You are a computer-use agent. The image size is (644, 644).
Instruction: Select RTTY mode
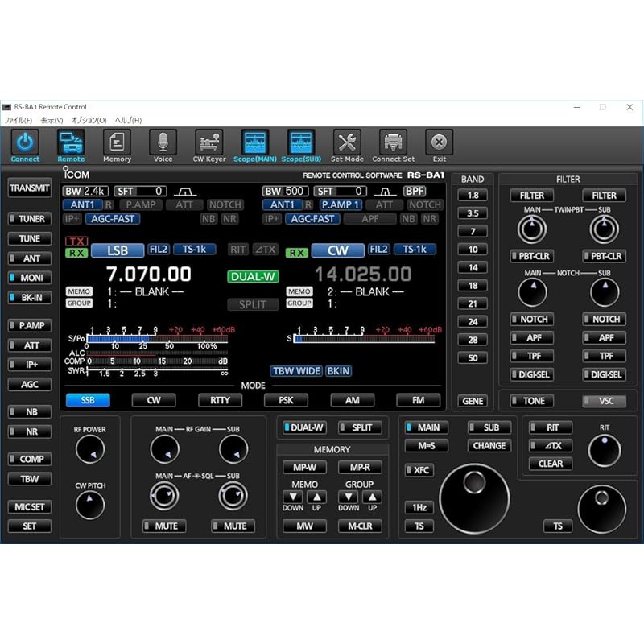220,400
